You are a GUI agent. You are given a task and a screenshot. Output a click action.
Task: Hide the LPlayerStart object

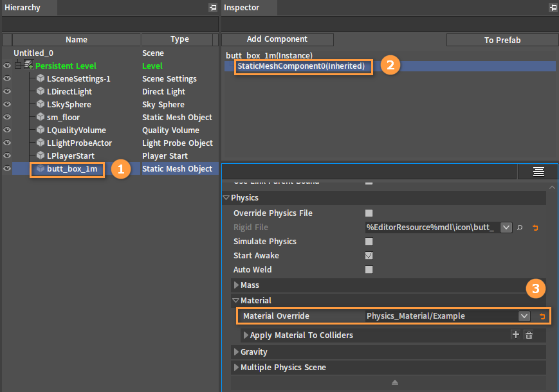7,156
